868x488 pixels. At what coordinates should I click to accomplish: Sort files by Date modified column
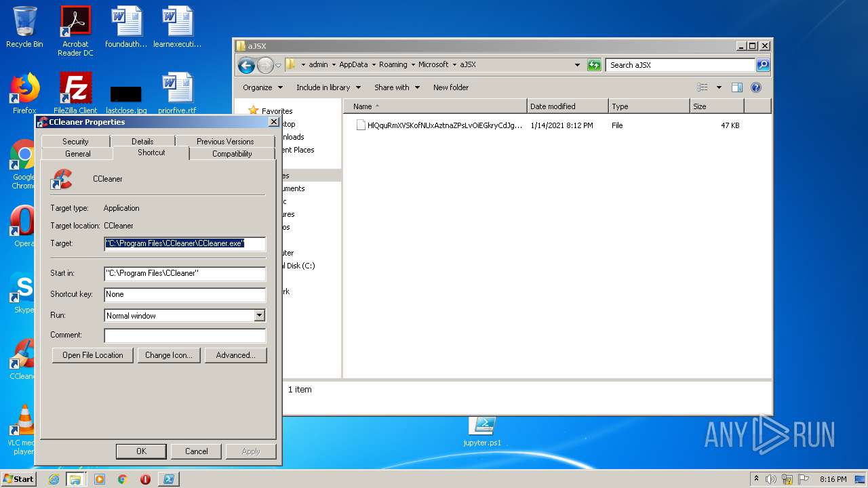pyautogui.click(x=568, y=106)
